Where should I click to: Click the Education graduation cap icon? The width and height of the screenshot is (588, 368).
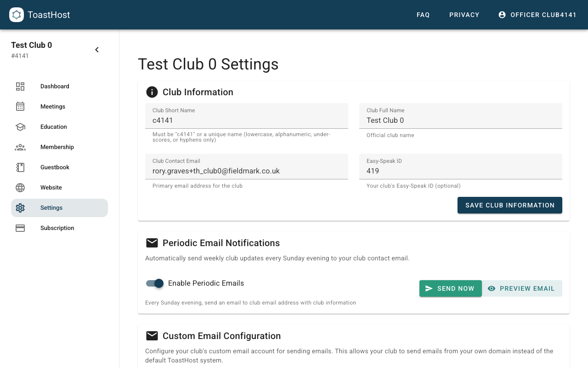(x=20, y=127)
